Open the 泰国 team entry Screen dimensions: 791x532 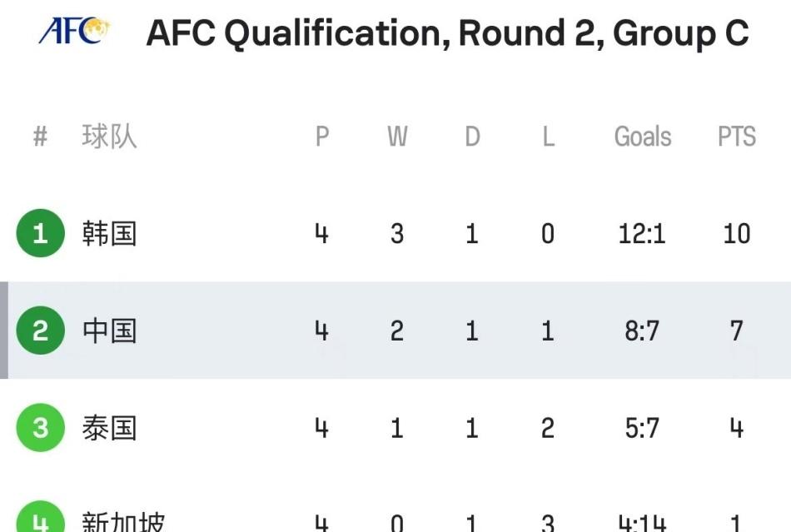[109, 428]
